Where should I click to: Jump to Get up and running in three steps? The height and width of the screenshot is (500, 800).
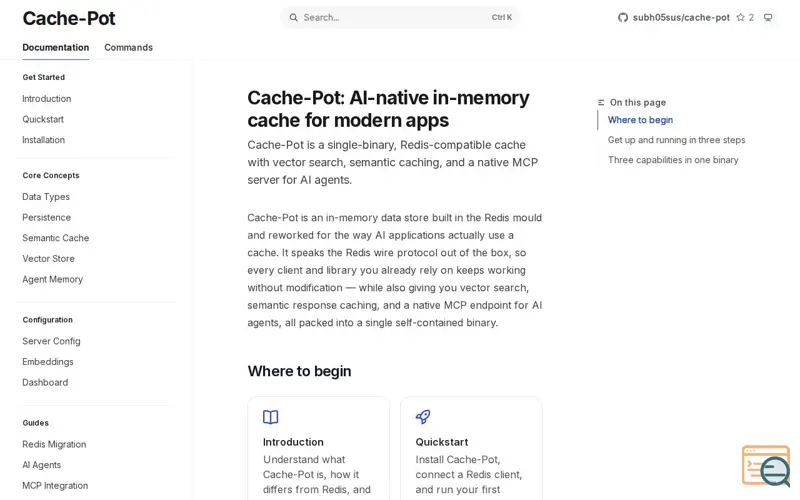coord(677,140)
